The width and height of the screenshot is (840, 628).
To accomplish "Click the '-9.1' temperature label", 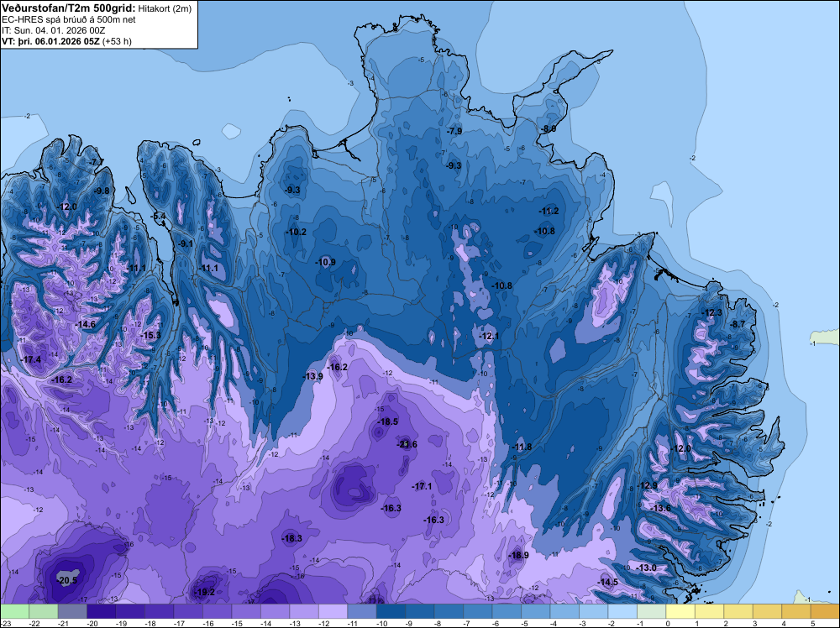I will tap(186, 244).
